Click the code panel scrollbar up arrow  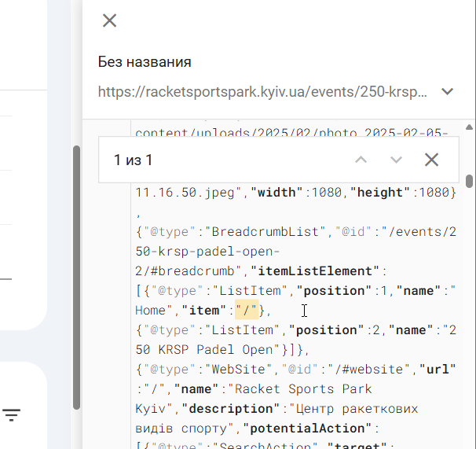(x=469, y=127)
